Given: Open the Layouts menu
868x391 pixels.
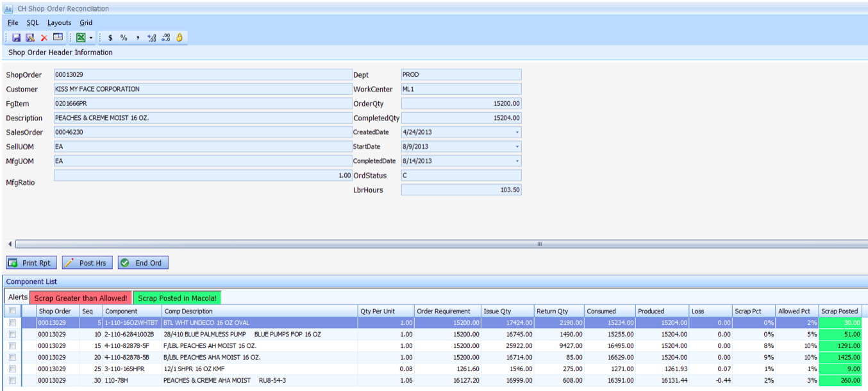Looking at the screenshot, I should [59, 22].
